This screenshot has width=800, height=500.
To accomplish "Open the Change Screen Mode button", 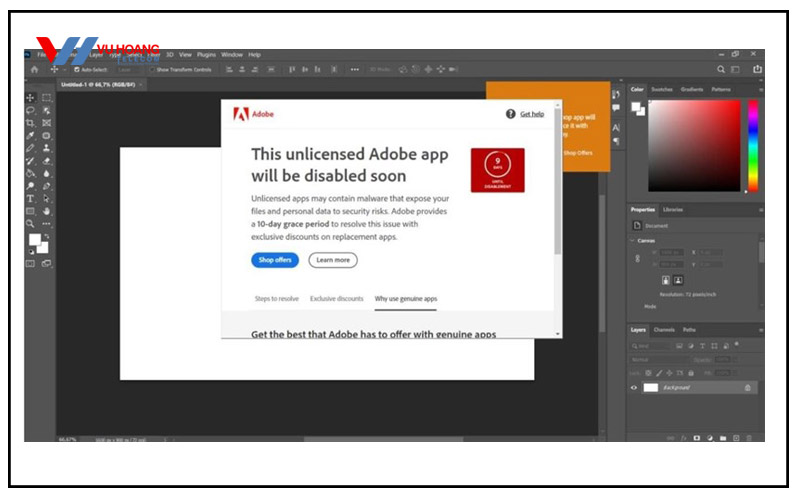I will [x=46, y=263].
